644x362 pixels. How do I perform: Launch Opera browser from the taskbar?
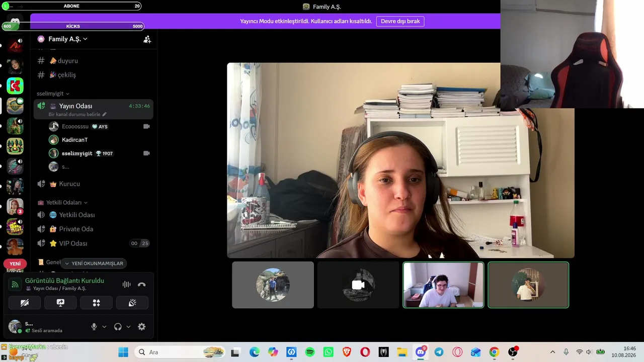(365, 352)
